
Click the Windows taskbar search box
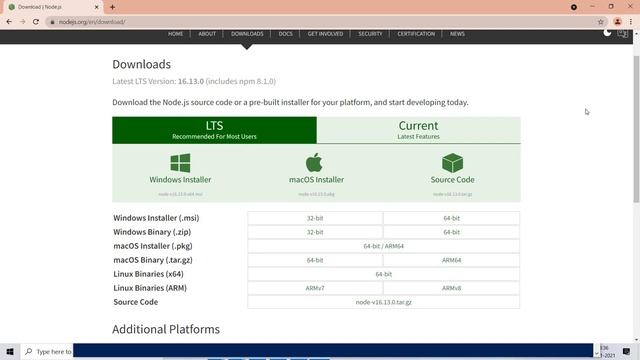pos(46,351)
